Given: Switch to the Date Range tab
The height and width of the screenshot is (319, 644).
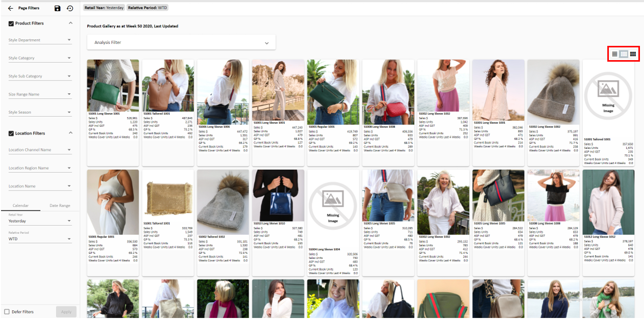Looking at the screenshot, I should click(x=60, y=206).
